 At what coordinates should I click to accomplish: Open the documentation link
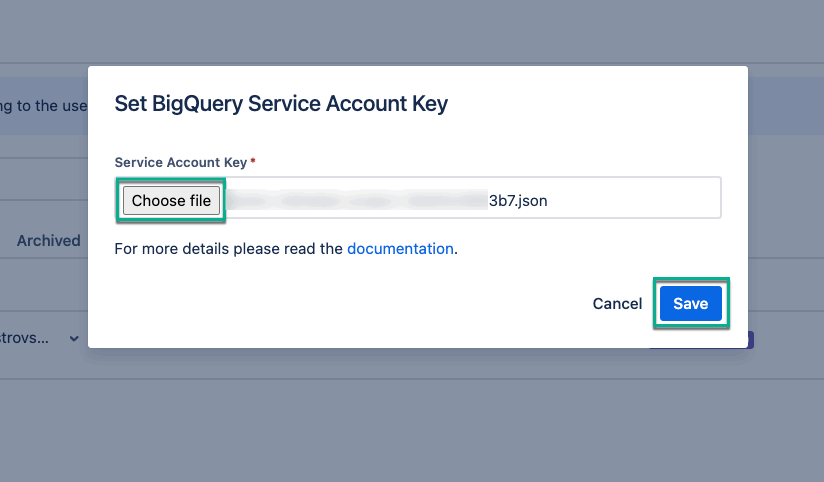tap(400, 249)
